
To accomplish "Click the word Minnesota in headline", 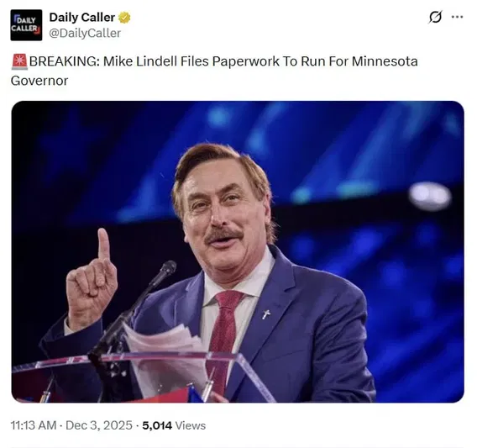I will 385,61.
